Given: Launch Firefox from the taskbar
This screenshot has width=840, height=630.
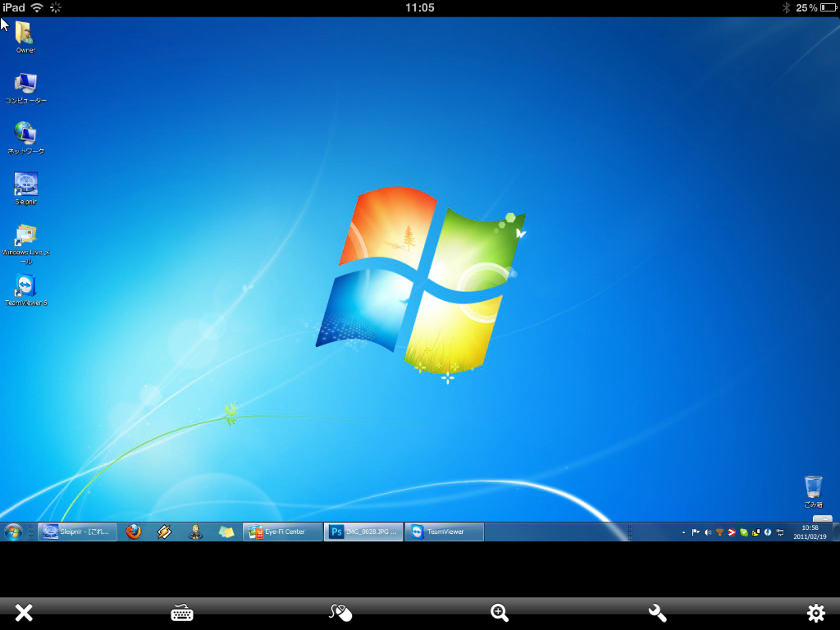Looking at the screenshot, I should pos(134,532).
